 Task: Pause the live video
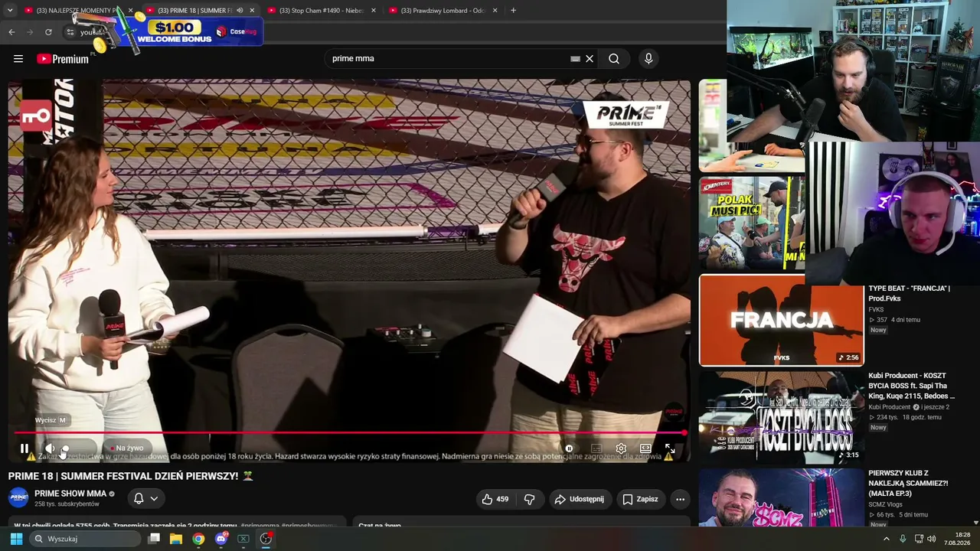pyautogui.click(x=24, y=448)
